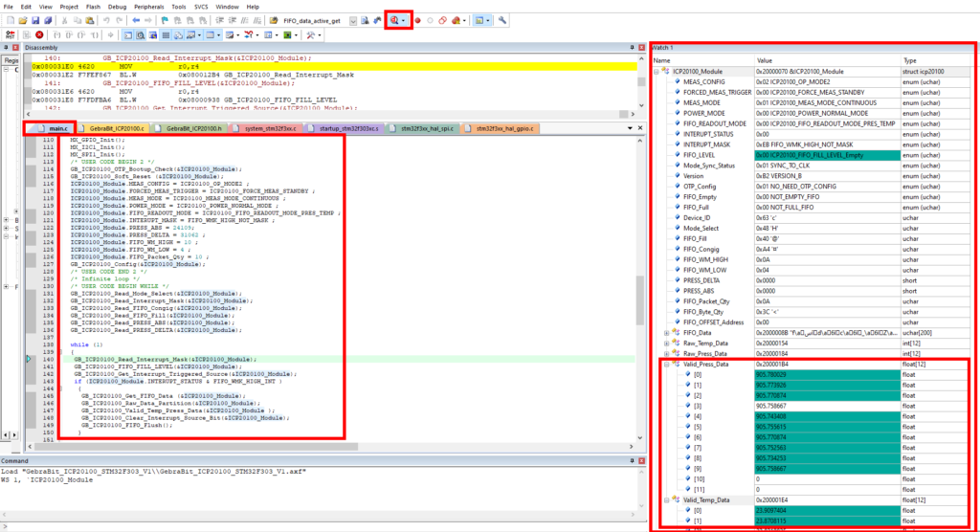Open the Flash menu
The image size is (980, 532).
pyautogui.click(x=93, y=7)
